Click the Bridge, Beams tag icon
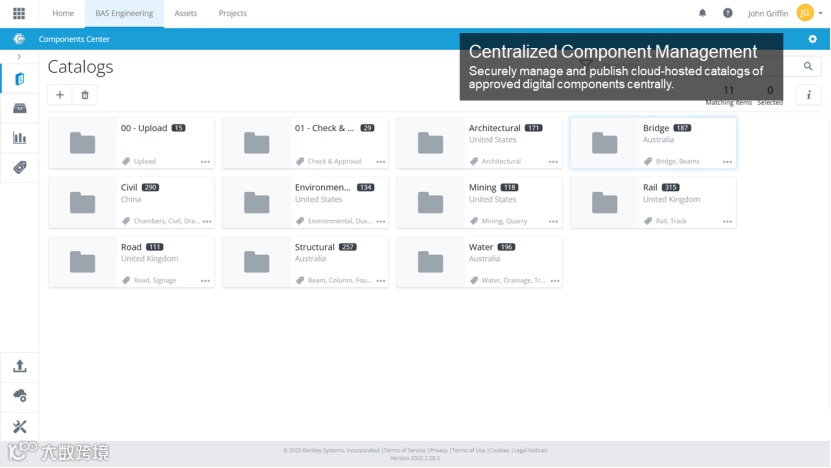Screen dimensions: 831x468 pyautogui.click(x=648, y=161)
